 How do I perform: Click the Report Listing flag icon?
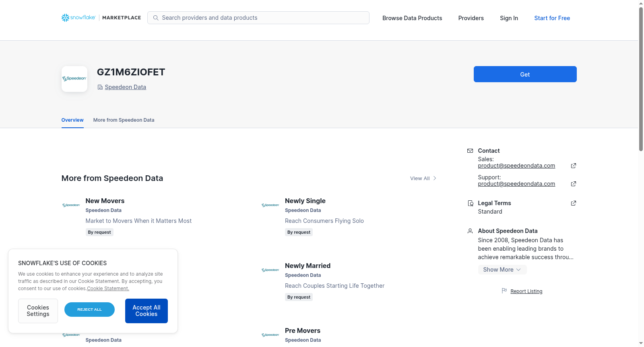(504, 291)
